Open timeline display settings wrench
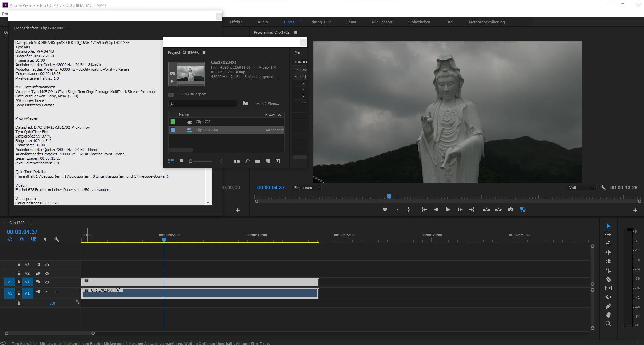 pyautogui.click(x=57, y=239)
